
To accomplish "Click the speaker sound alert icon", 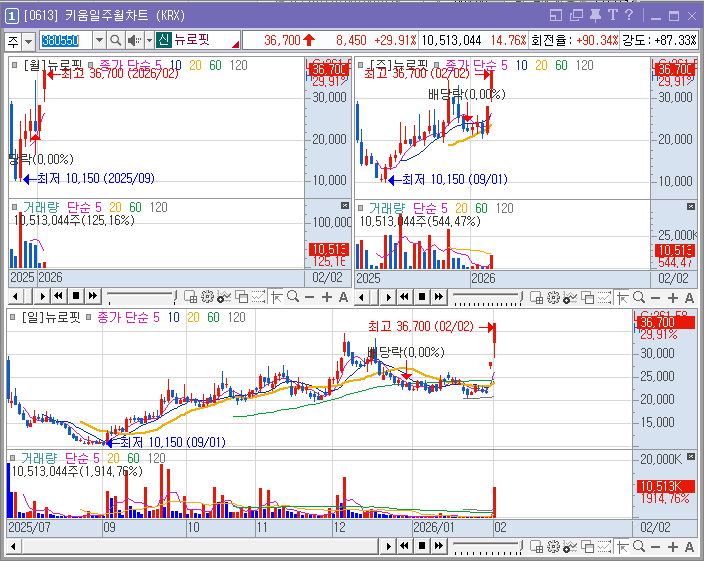I will click(134, 41).
